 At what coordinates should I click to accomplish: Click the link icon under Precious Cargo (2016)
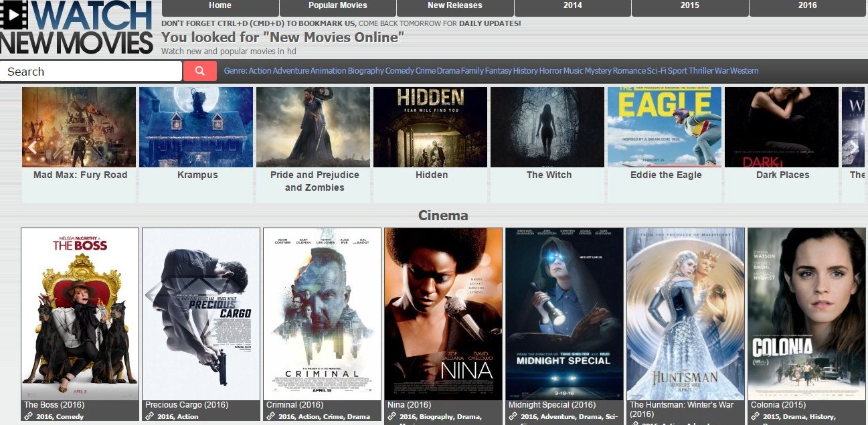[149, 416]
